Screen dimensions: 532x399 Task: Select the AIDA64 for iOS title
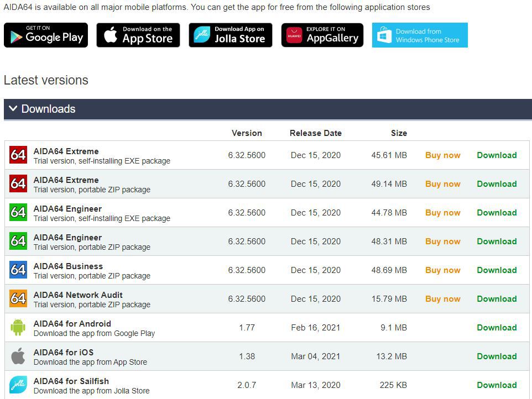point(64,352)
